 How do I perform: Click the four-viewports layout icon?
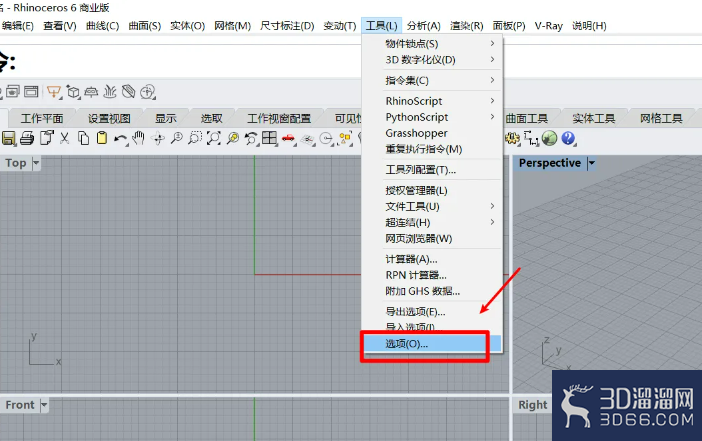269,138
